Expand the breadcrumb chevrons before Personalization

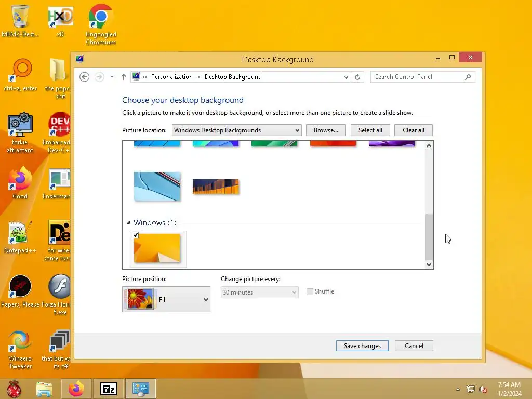[145, 77]
